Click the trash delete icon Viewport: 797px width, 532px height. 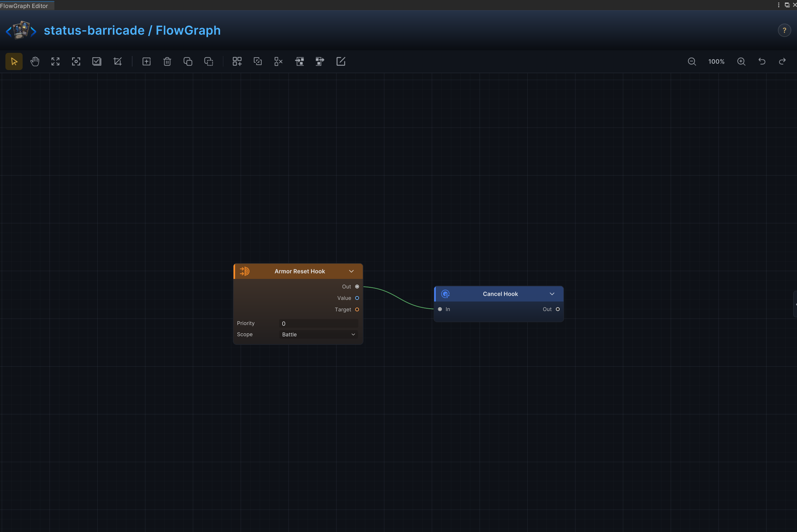click(x=167, y=61)
